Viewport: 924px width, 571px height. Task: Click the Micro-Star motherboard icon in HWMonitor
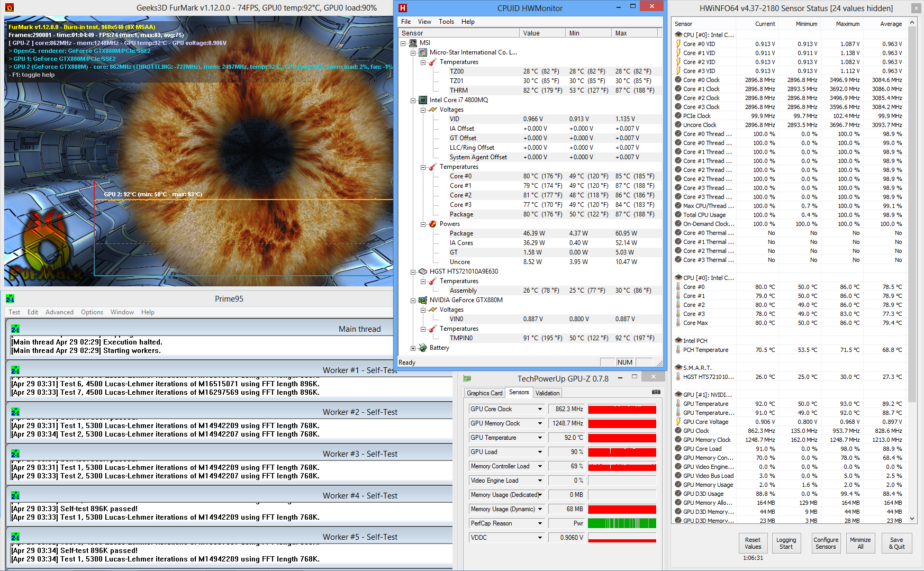point(423,52)
